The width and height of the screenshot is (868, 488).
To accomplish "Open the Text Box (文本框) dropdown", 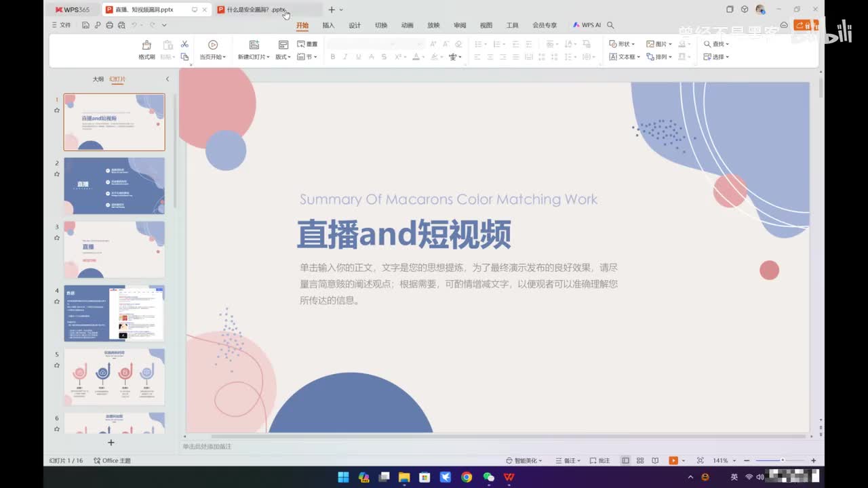I will pos(625,57).
